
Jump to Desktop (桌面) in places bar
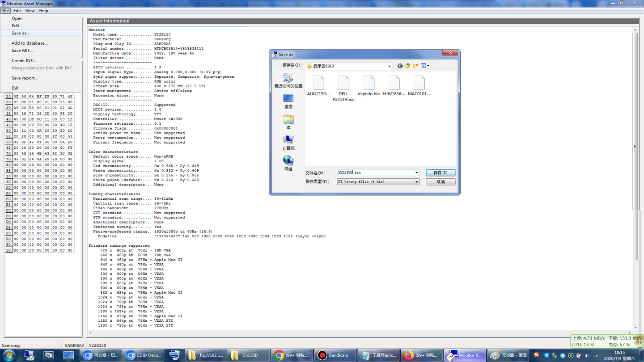coord(288,101)
